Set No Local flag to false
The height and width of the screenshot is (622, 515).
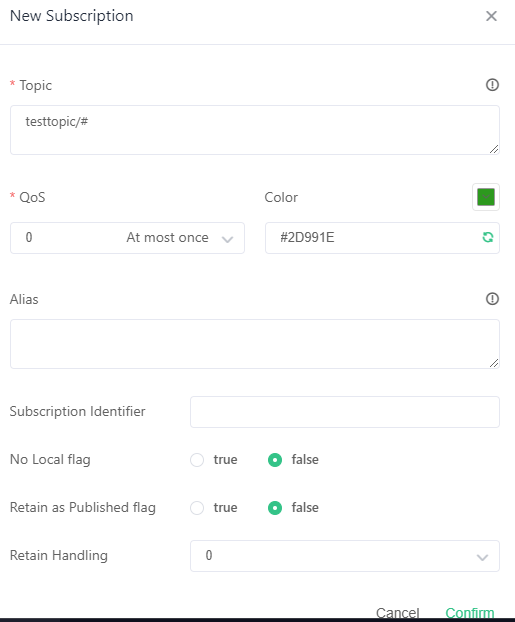275,460
